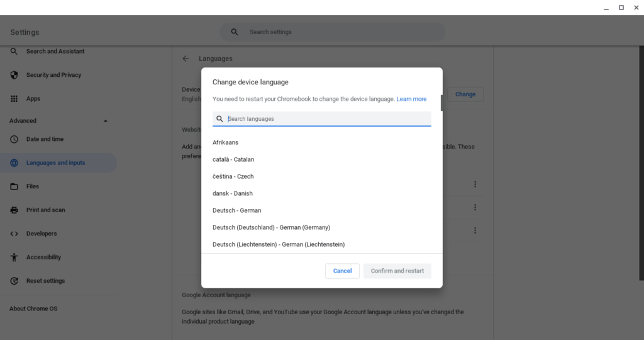Click the Google Account language heading
Viewport: 644px width, 340px height.
216,295
